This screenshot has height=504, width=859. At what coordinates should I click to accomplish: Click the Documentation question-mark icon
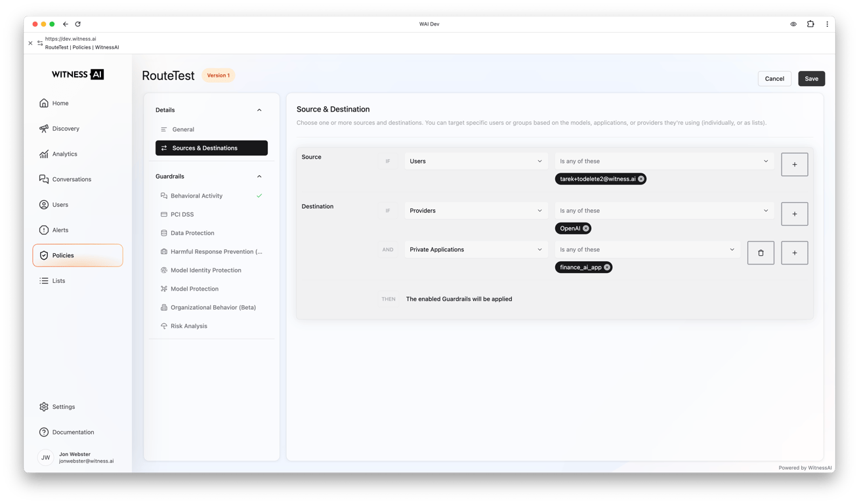click(x=44, y=432)
